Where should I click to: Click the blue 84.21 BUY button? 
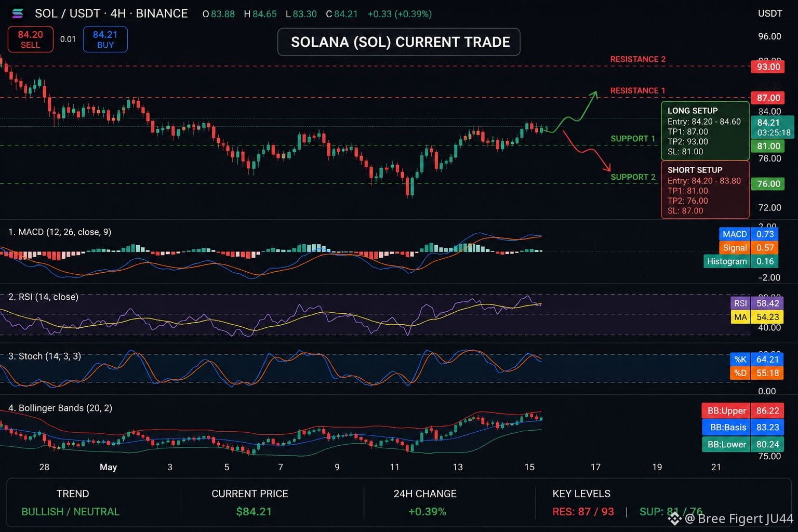pos(105,39)
